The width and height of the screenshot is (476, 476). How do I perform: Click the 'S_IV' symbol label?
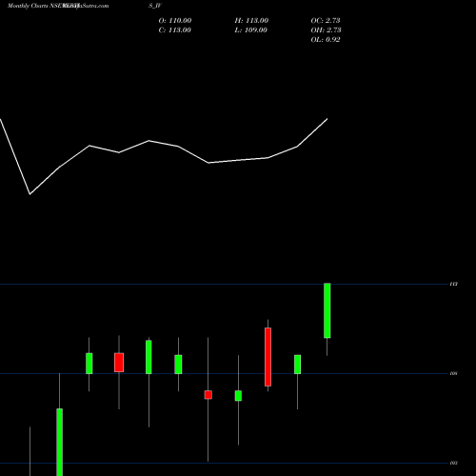point(155,6)
